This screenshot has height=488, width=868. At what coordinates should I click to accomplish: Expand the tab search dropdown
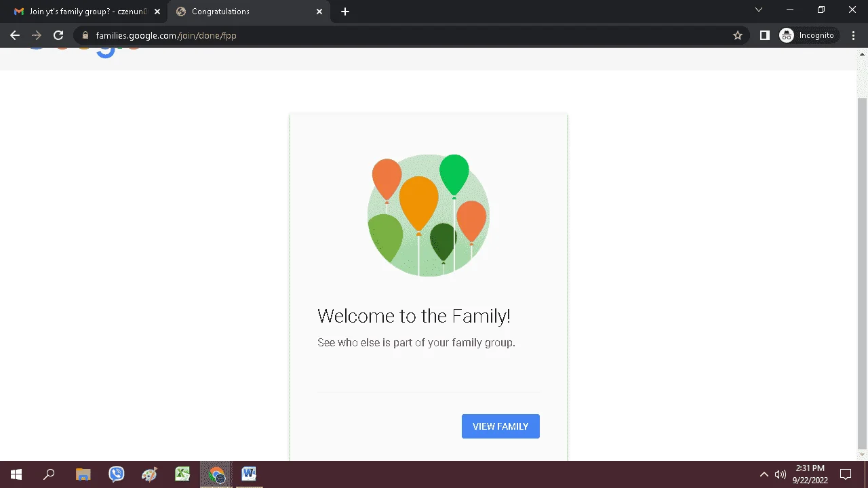(759, 10)
